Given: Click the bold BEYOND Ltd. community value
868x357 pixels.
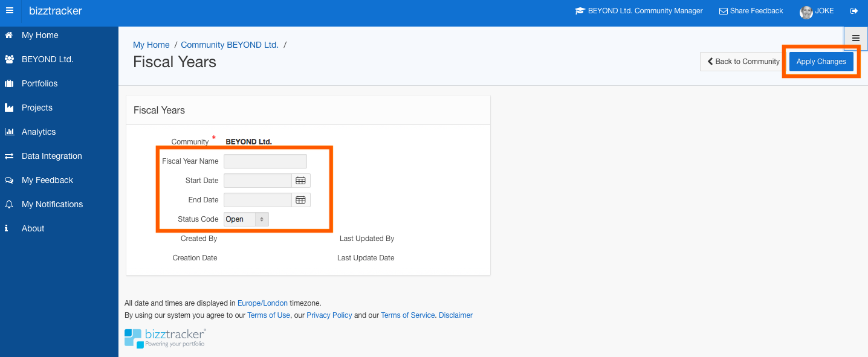Looking at the screenshot, I should [249, 142].
